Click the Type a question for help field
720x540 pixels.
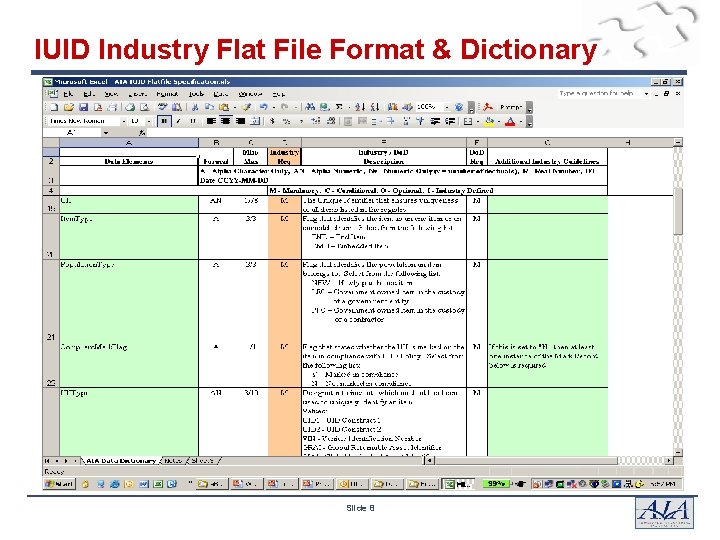598,94
